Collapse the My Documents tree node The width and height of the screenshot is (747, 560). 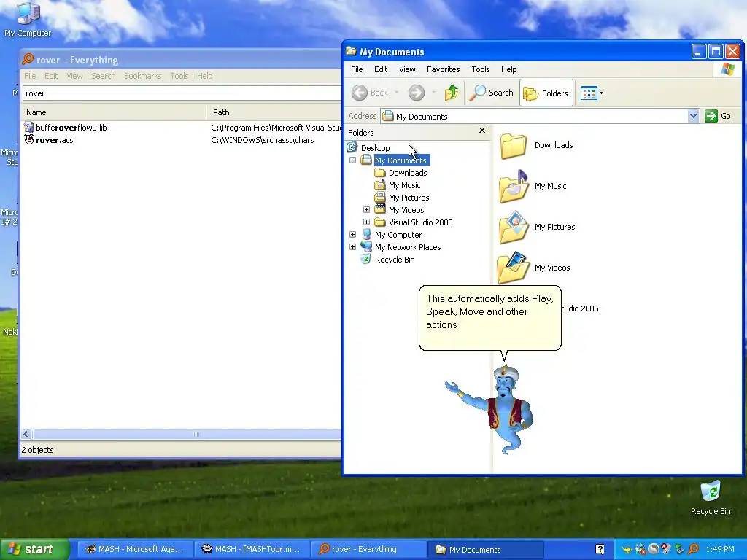pyautogui.click(x=352, y=160)
